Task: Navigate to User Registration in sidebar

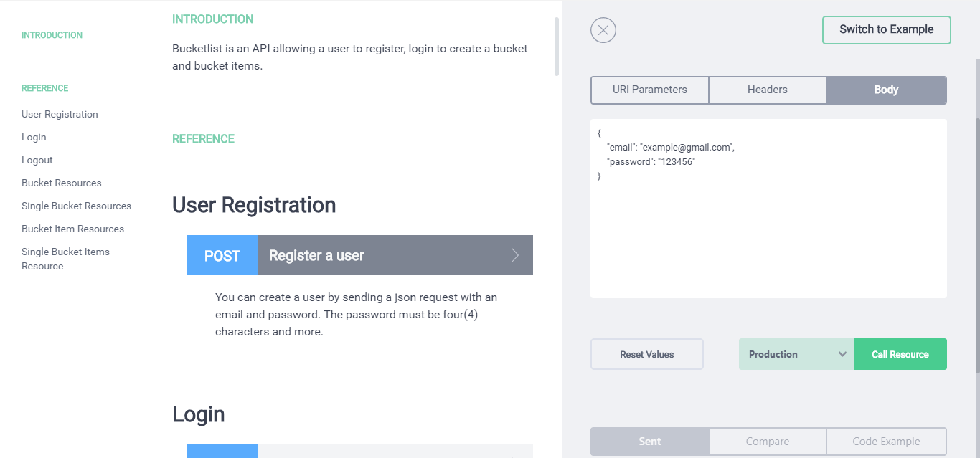Action: [60, 113]
